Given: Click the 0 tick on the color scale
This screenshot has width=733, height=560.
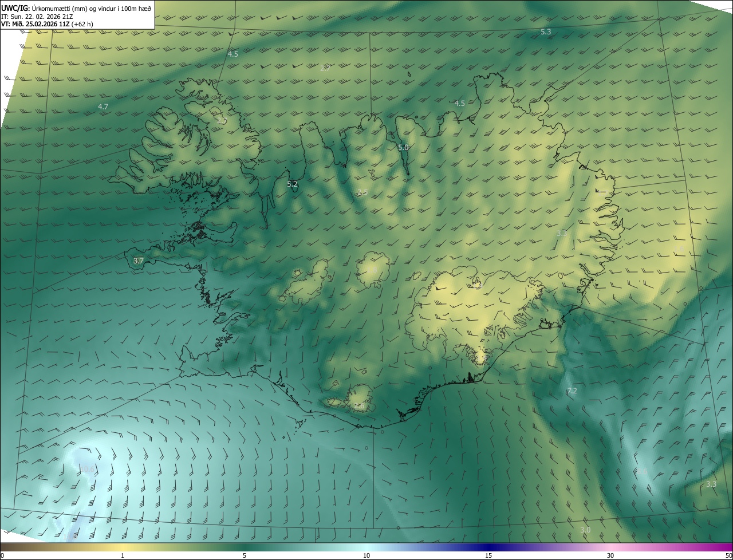Looking at the screenshot, I should point(2,556).
